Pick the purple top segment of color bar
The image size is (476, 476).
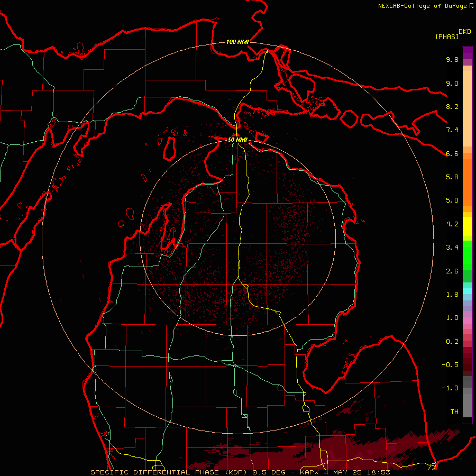(467, 53)
